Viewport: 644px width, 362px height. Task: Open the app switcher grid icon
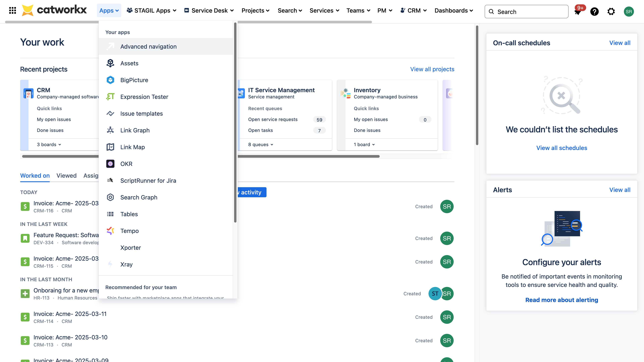coord(13,11)
